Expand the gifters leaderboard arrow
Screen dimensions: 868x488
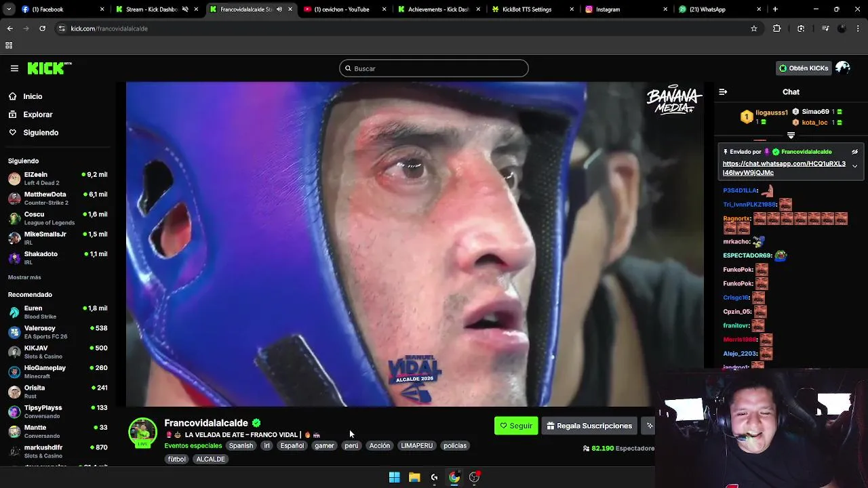pos(791,136)
